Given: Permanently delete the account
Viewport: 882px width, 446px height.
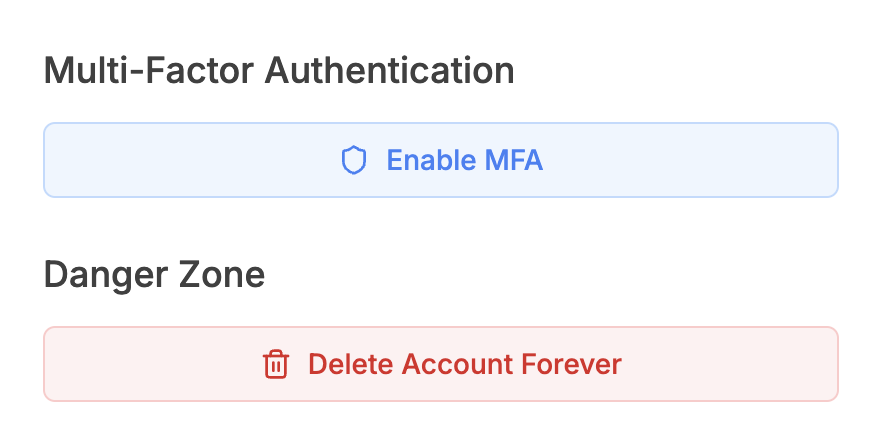Looking at the screenshot, I should click(441, 364).
